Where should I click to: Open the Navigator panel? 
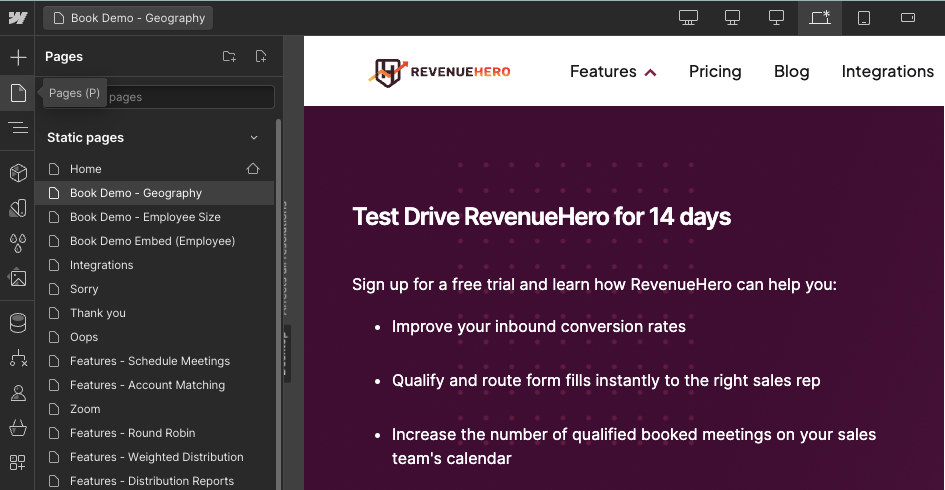[18, 128]
